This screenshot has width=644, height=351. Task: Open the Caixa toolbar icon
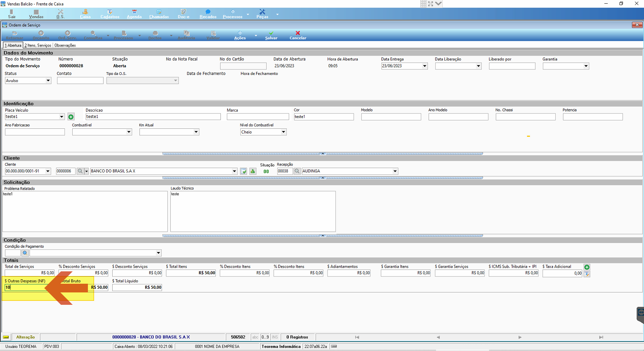click(x=85, y=14)
